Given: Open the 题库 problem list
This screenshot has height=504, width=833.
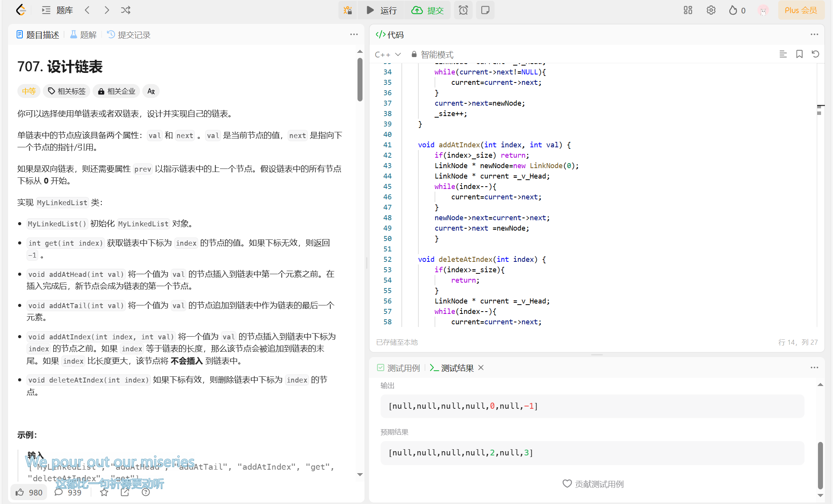Looking at the screenshot, I should [x=57, y=10].
